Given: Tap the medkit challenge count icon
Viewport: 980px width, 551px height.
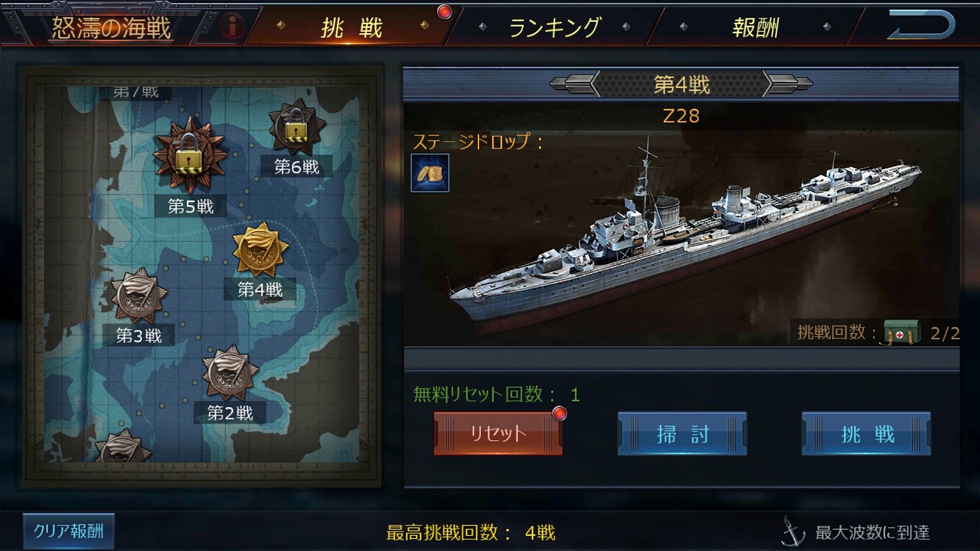Looking at the screenshot, I should point(902,334).
